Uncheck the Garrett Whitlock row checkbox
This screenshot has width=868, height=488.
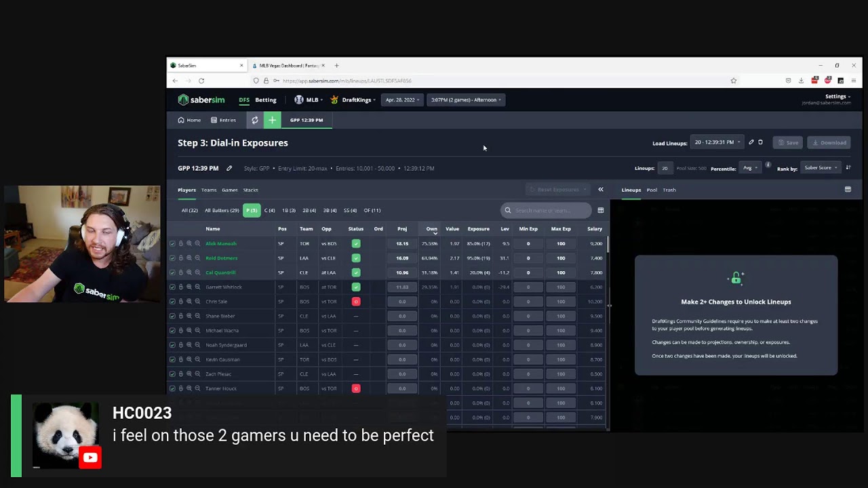tap(172, 287)
